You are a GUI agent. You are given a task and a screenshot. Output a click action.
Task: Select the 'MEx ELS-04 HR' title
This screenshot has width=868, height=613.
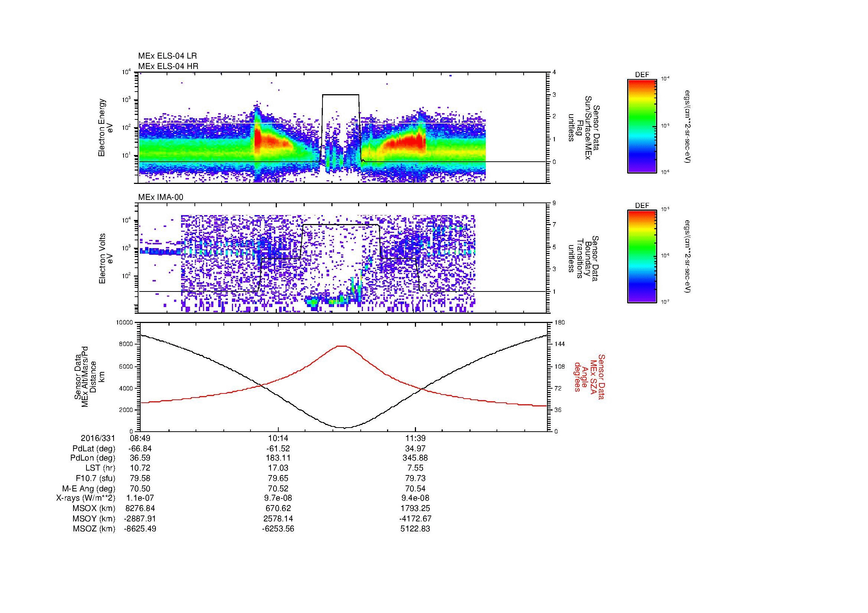pyautogui.click(x=168, y=66)
